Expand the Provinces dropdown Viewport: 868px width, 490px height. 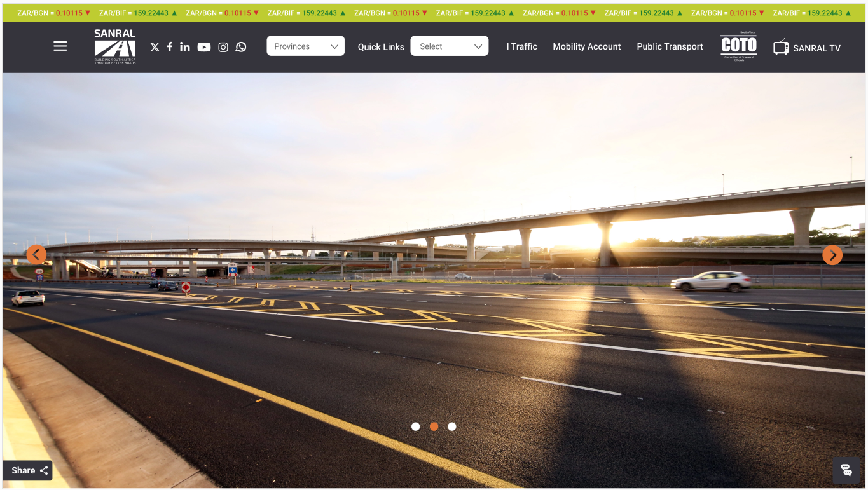point(306,46)
